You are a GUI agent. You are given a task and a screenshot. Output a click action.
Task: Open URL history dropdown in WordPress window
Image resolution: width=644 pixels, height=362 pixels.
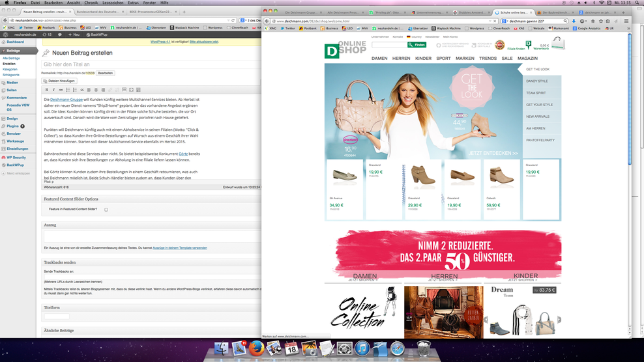coord(228,20)
